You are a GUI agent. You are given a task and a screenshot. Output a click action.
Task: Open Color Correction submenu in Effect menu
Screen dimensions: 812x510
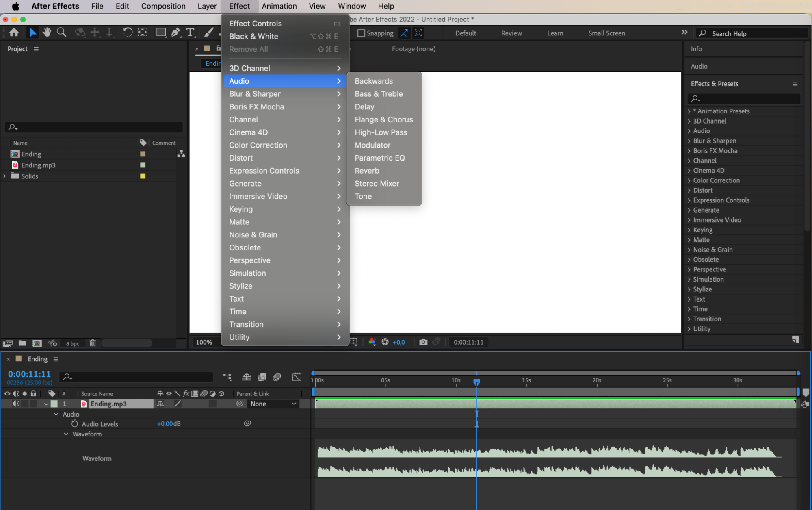(x=284, y=145)
